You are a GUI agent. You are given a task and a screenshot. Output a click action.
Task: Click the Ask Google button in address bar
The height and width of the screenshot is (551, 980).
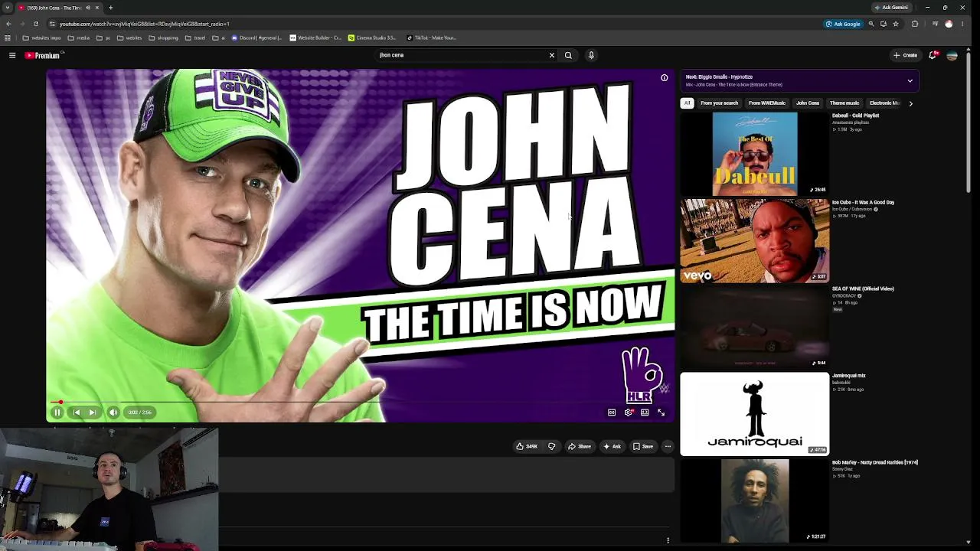pos(843,24)
